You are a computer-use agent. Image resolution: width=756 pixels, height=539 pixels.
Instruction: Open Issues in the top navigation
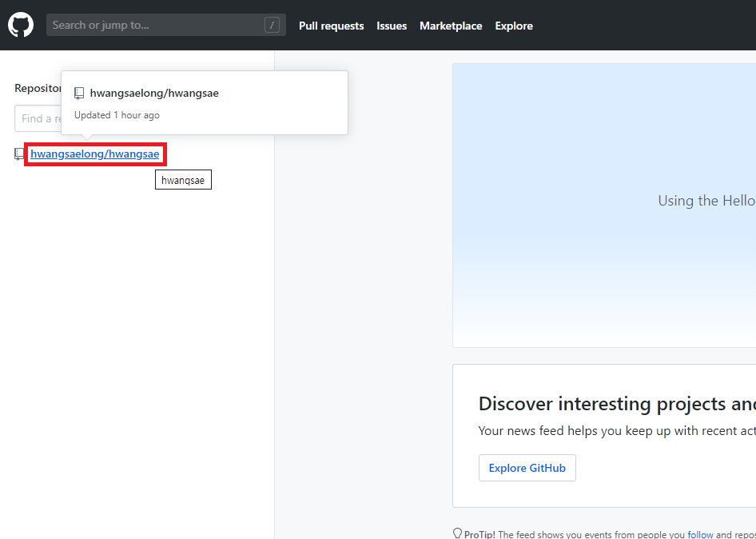tap(392, 26)
